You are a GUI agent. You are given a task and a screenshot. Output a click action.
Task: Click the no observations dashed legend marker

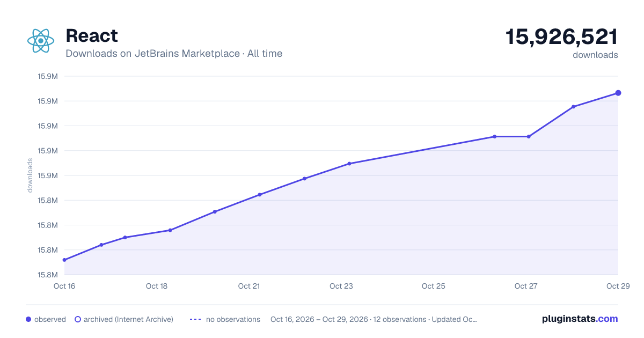(195, 319)
